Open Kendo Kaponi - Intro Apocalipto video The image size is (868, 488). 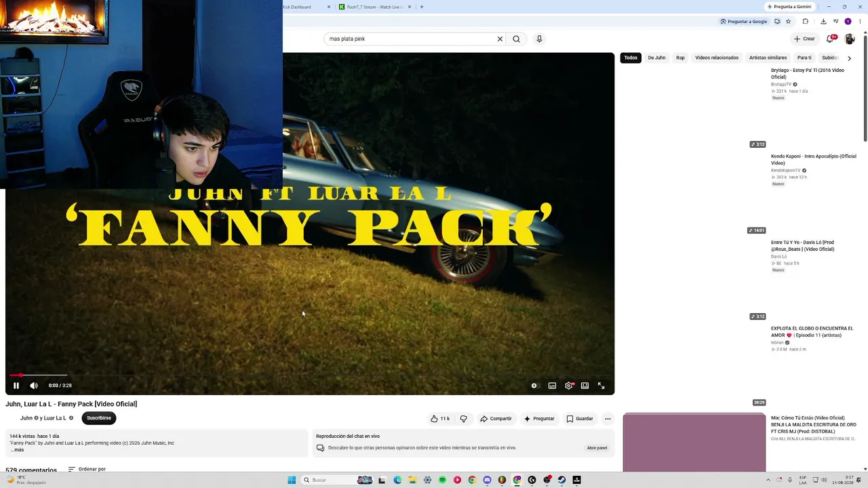click(x=814, y=159)
